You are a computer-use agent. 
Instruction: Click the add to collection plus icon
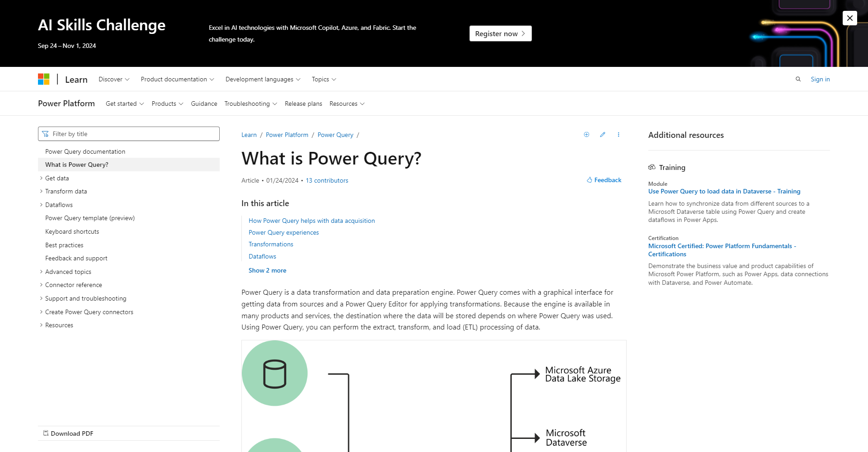tap(586, 134)
